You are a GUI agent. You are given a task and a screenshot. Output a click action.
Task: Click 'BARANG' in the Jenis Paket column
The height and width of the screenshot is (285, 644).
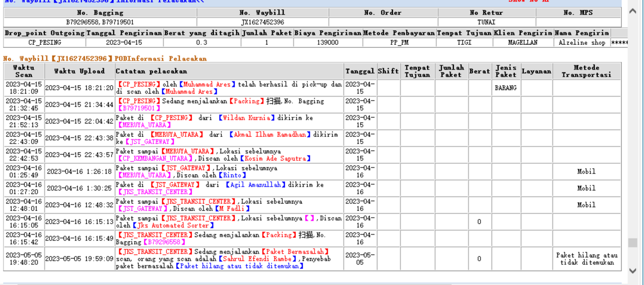click(506, 88)
